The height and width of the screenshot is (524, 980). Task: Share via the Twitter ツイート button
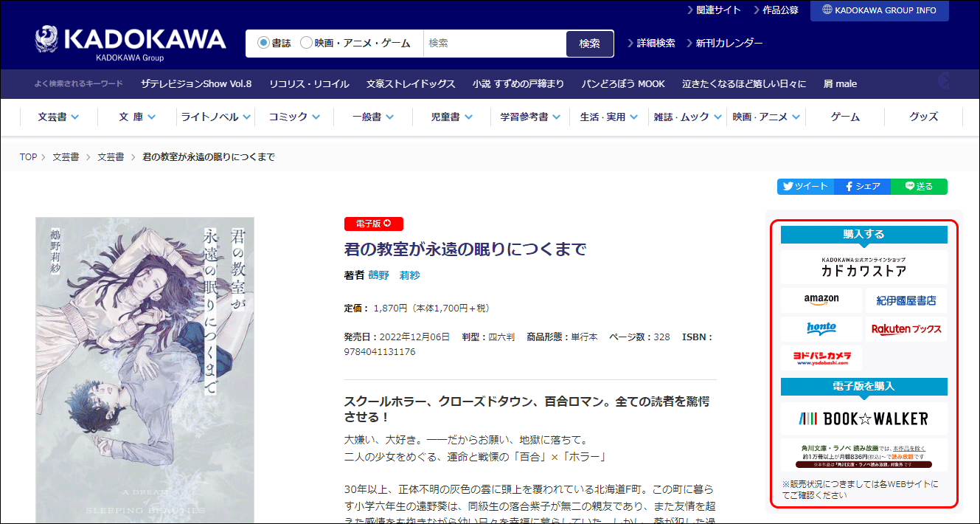click(x=805, y=187)
